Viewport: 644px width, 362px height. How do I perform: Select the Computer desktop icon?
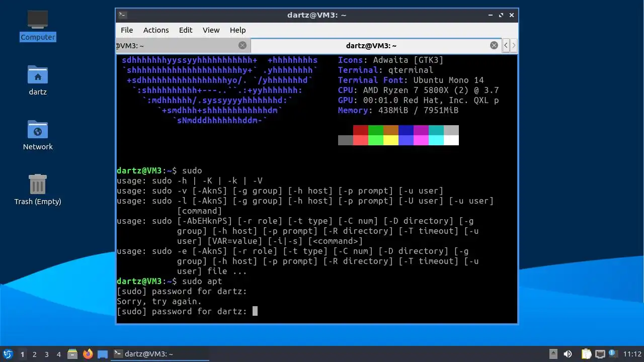coord(38,26)
